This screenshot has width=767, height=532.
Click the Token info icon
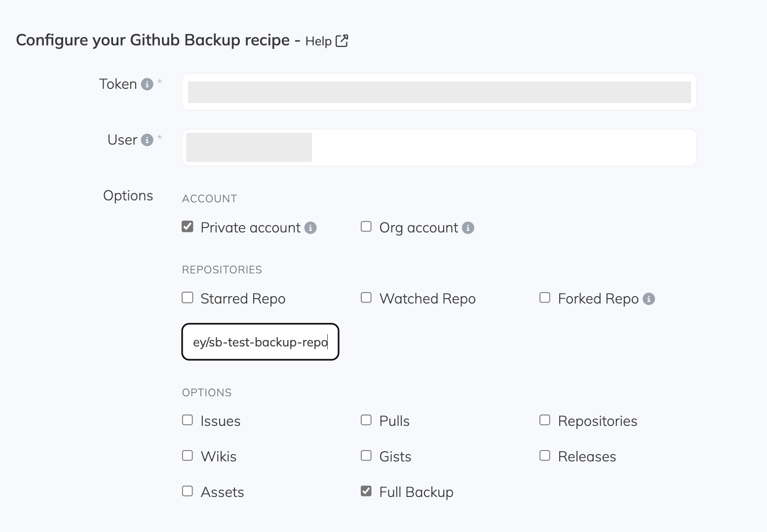pos(147,84)
